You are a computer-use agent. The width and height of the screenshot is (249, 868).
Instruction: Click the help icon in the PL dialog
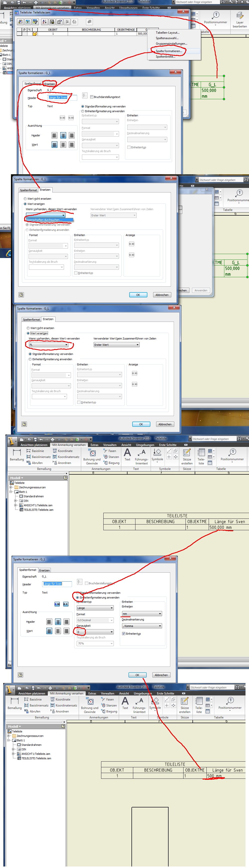[24, 424]
